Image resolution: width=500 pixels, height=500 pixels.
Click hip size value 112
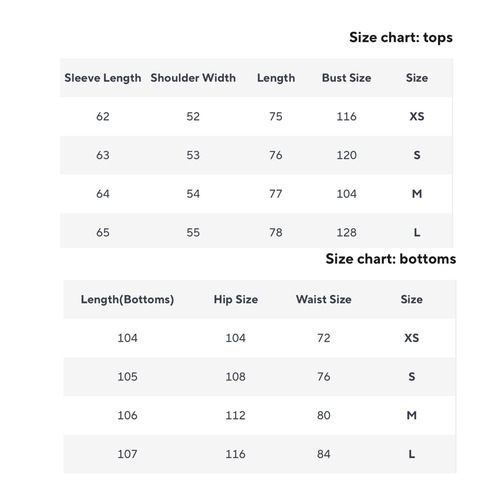(236, 415)
